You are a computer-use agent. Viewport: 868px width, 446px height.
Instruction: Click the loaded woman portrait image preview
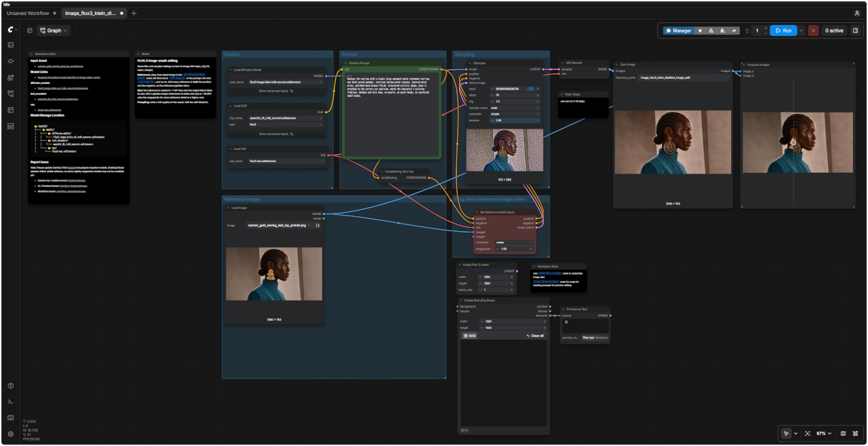pyautogui.click(x=275, y=274)
